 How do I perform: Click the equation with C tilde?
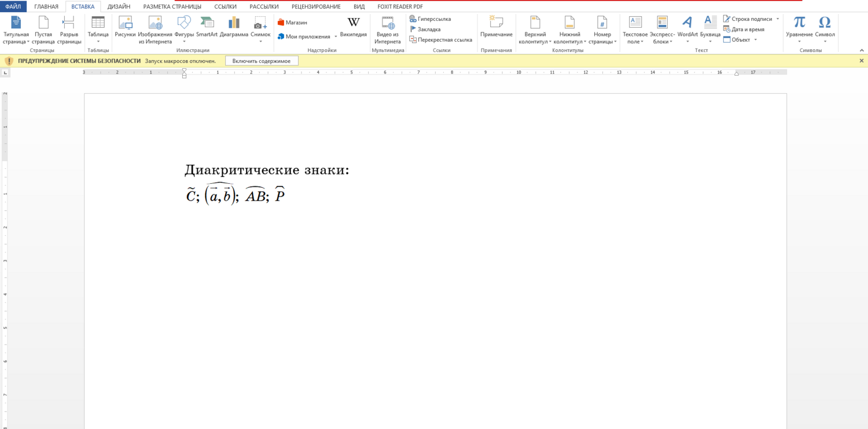click(x=191, y=195)
